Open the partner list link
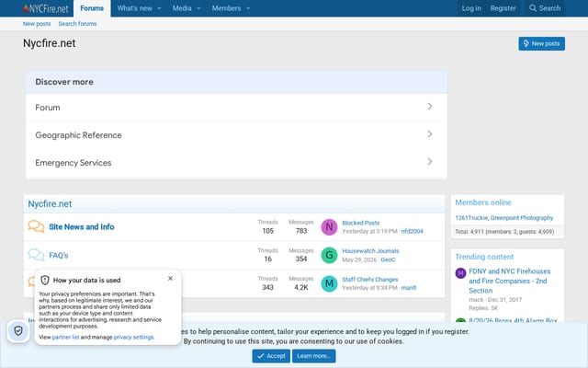 click(x=65, y=338)
